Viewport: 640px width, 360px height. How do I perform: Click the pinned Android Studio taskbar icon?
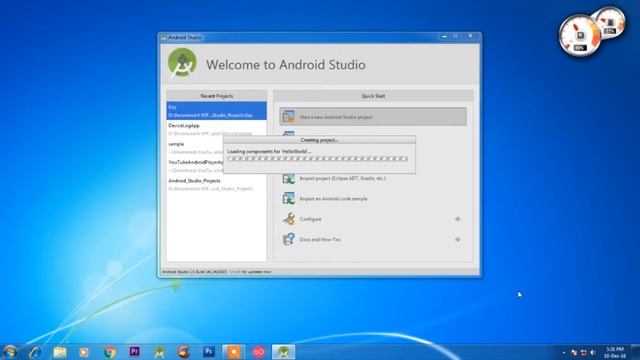click(x=159, y=352)
